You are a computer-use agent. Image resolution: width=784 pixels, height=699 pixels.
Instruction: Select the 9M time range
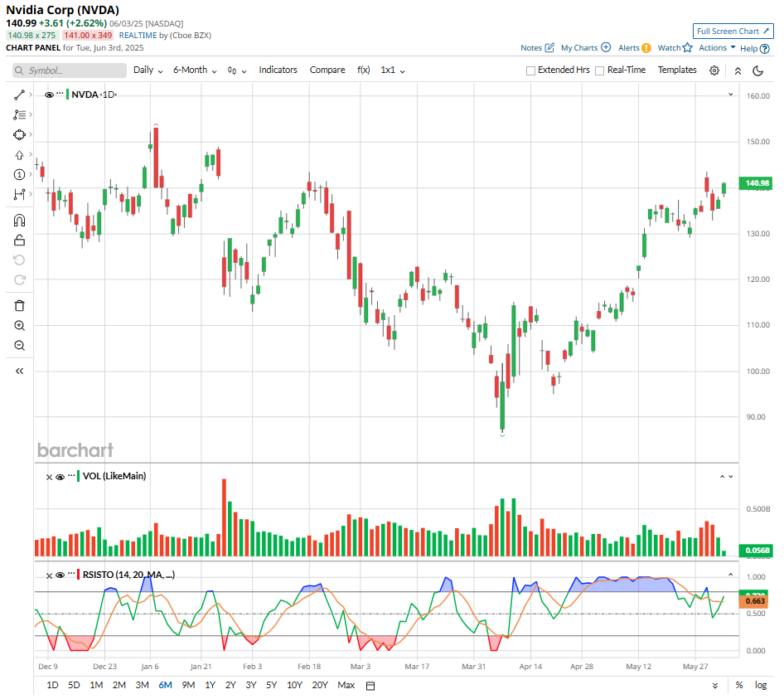coord(188,686)
